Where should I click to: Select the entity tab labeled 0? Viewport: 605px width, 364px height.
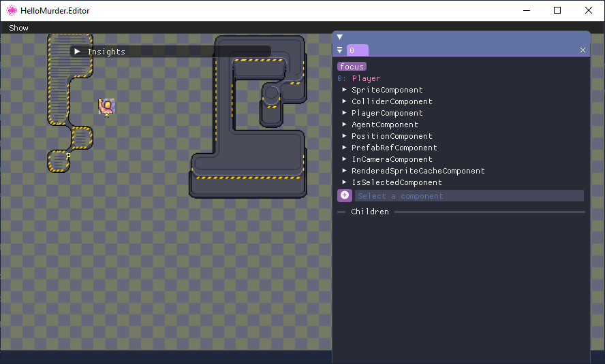[358, 50]
